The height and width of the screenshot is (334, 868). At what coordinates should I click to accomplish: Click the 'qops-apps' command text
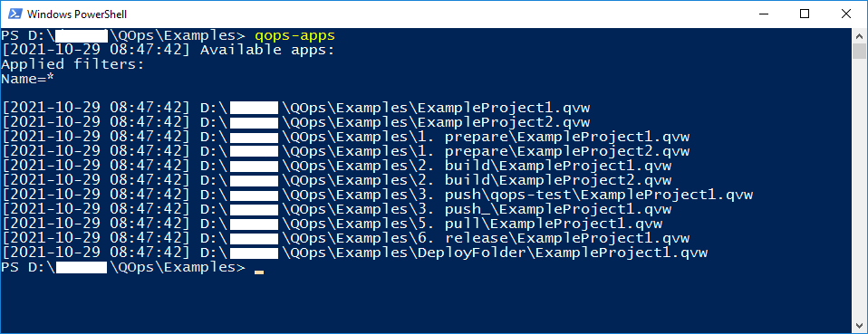(295, 36)
